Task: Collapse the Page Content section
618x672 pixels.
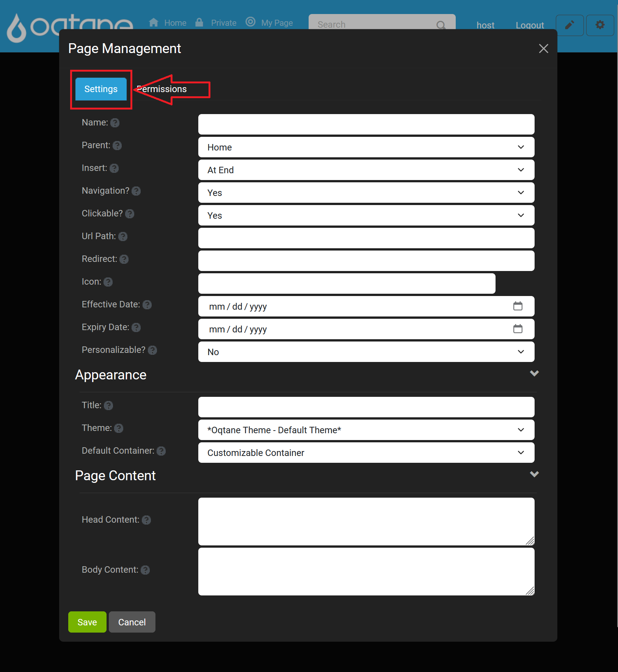Action: click(534, 474)
